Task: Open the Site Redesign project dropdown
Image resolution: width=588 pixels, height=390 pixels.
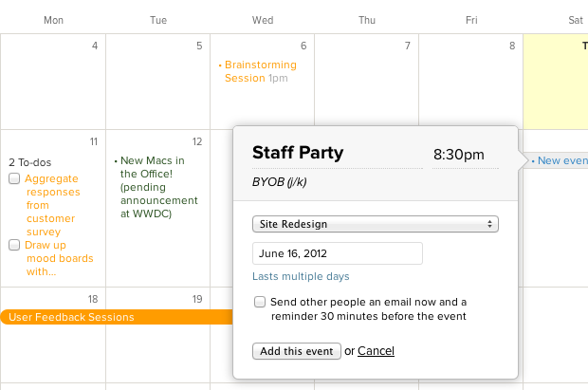Action: (x=376, y=224)
